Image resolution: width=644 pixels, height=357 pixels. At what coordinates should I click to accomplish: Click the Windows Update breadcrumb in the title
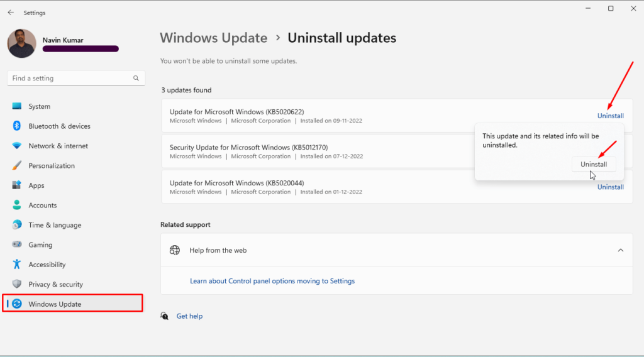pos(214,38)
